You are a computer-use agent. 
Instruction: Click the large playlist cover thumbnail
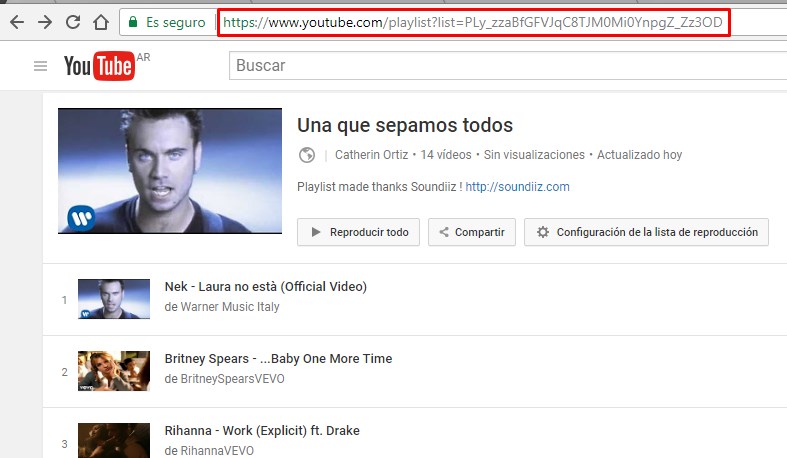point(170,171)
